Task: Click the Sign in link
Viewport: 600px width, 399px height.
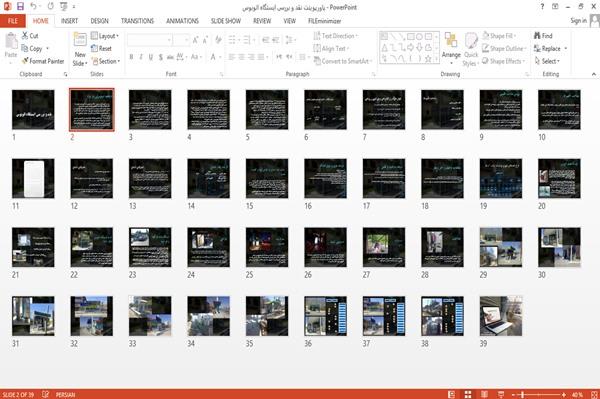Action: tap(578, 20)
